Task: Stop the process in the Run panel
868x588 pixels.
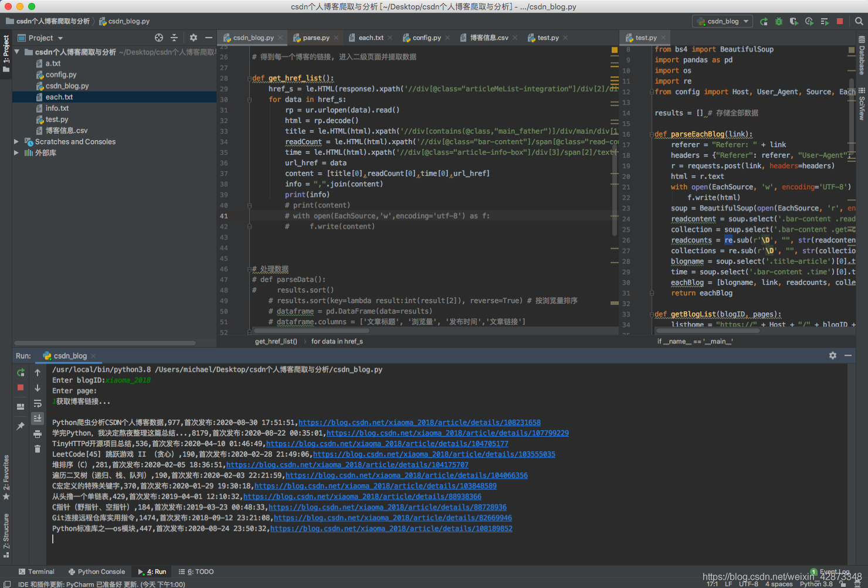Action: tap(21, 388)
